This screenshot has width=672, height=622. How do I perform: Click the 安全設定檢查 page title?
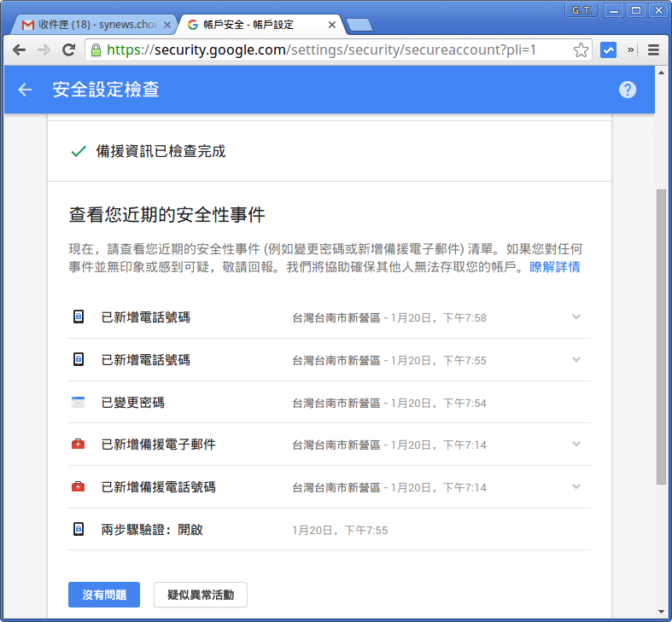[x=106, y=90]
